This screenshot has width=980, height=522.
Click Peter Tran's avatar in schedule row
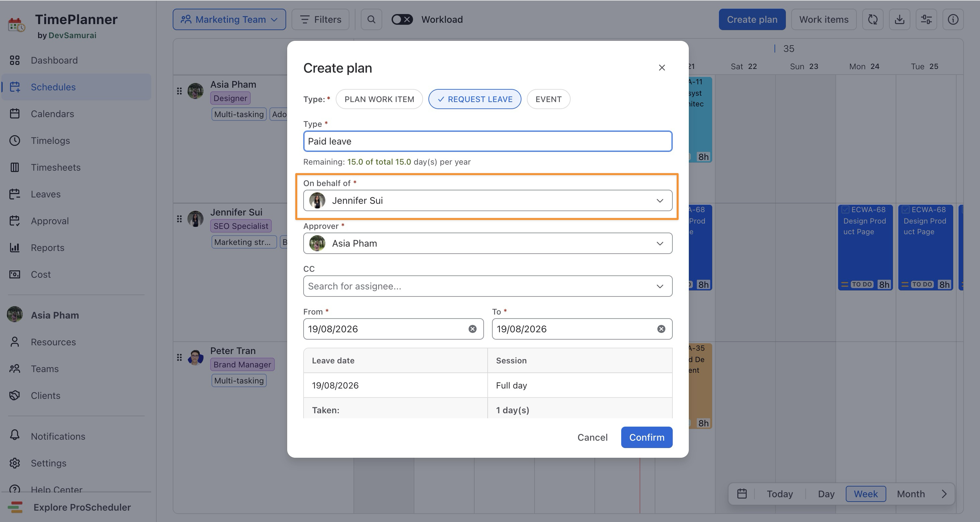click(x=195, y=357)
